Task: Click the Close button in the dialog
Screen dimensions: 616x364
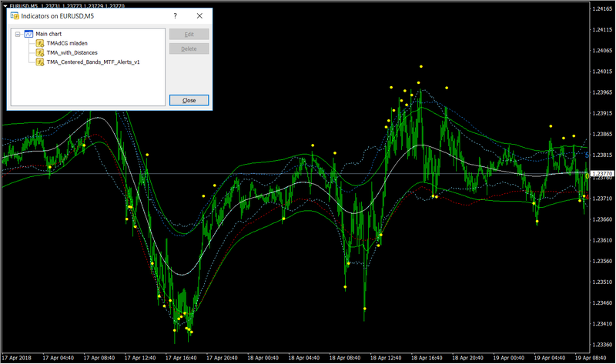Action: [189, 100]
